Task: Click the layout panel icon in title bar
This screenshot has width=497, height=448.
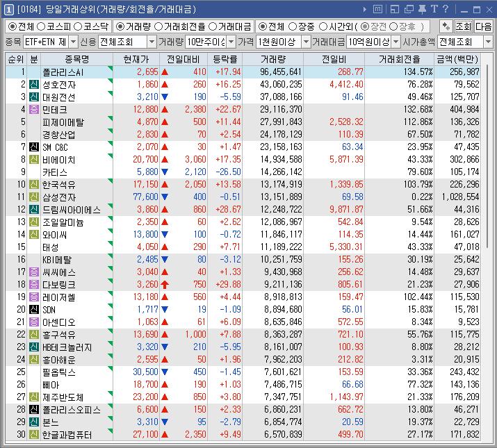Action: point(395,9)
